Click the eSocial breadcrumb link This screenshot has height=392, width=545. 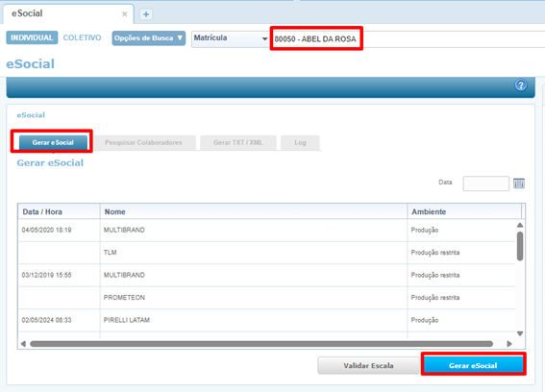[x=31, y=115]
